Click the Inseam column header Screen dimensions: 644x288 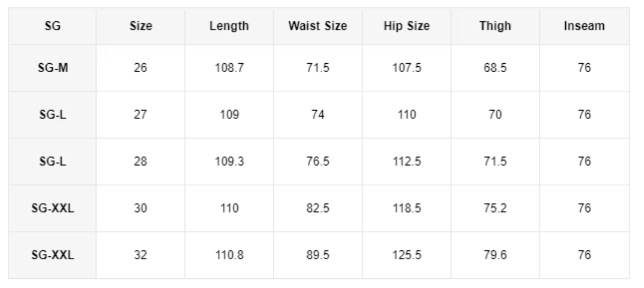(584, 26)
